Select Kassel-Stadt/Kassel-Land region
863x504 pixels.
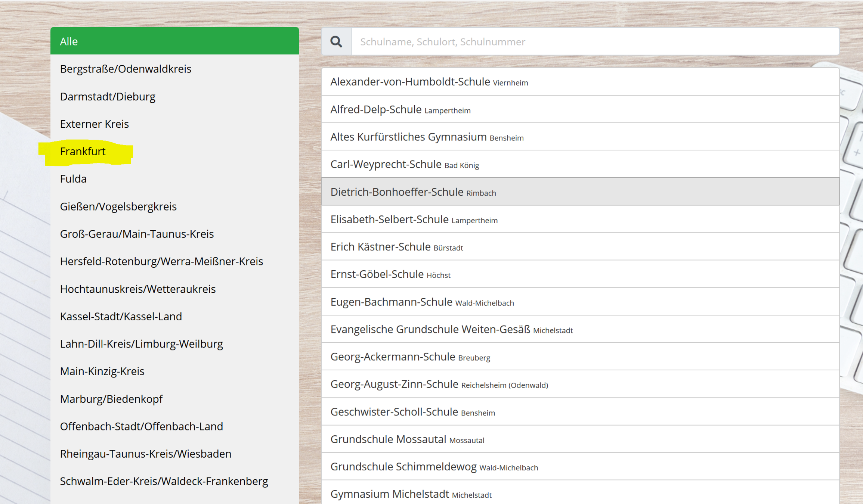pos(121,317)
